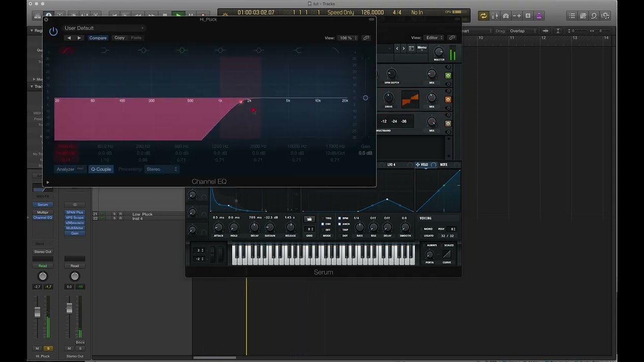Viewport: 644px width, 362px height.
Task: Enable the high shelf band icon
Action: click(297, 50)
